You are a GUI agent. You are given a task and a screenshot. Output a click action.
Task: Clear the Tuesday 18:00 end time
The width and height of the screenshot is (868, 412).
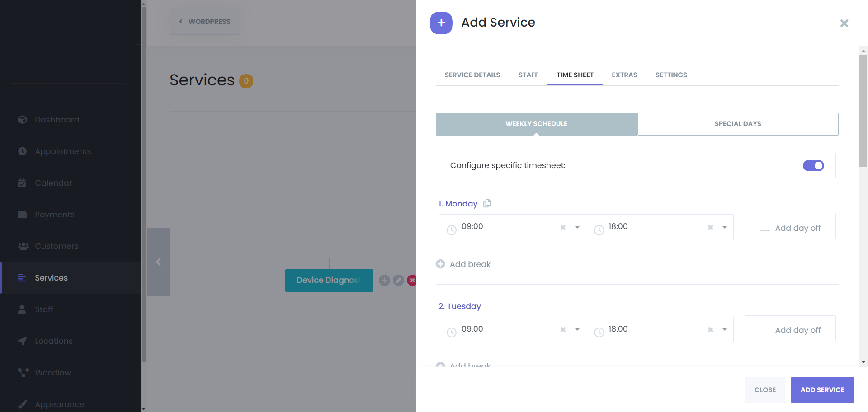(710, 330)
